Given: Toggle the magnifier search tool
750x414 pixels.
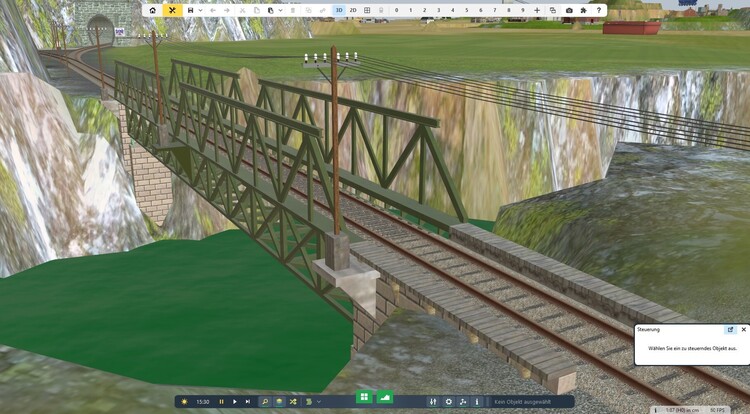Looking at the screenshot, I should [265, 402].
